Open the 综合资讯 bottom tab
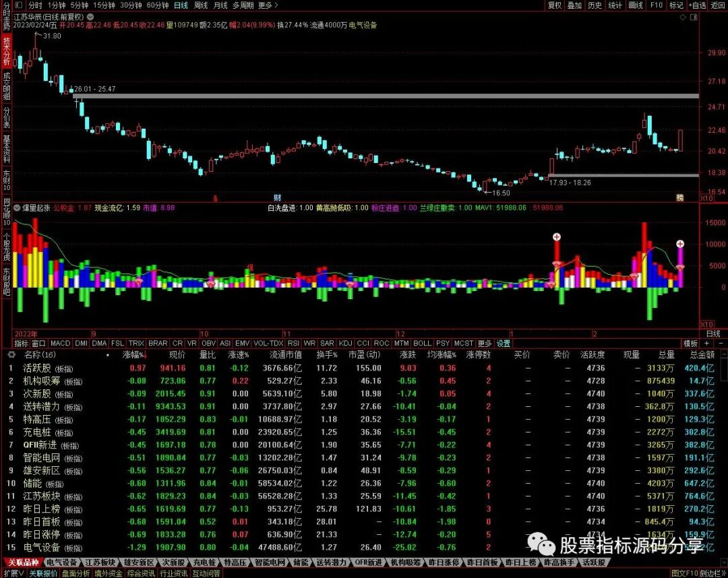This screenshot has height=578, width=728. [141, 573]
